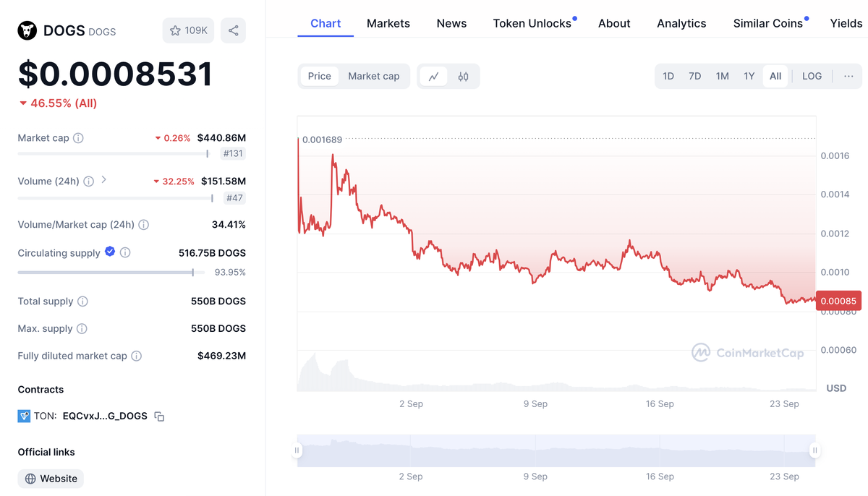Click the share icon button
Viewport: 868px width, 496px height.
point(233,30)
